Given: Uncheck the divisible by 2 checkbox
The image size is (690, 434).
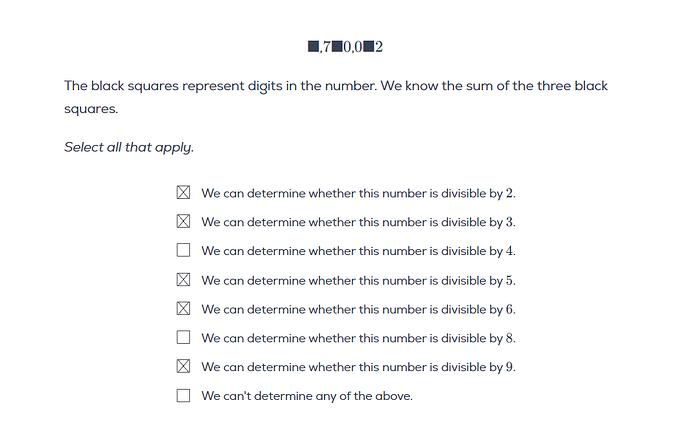Looking at the screenshot, I should coord(184,192).
